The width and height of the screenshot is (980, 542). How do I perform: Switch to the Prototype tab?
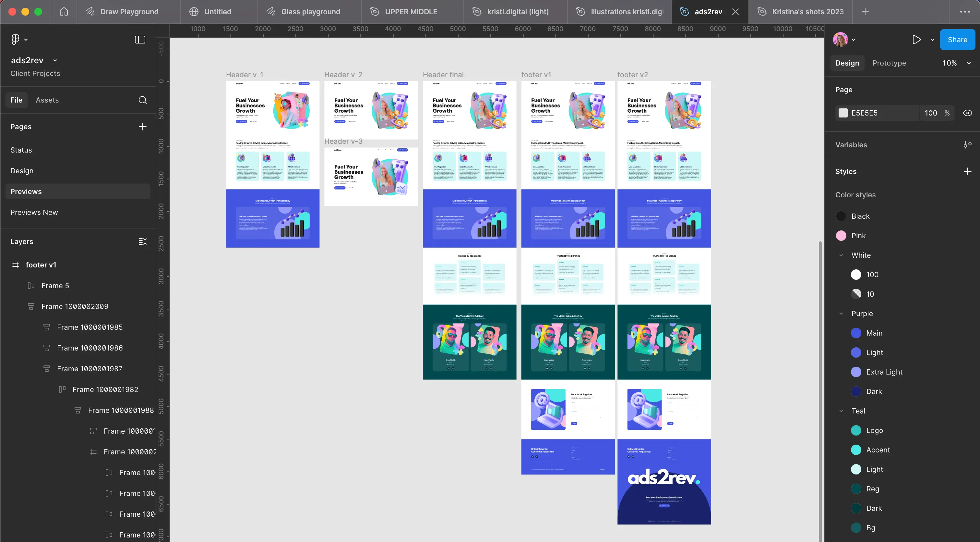[x=889, y=63]
